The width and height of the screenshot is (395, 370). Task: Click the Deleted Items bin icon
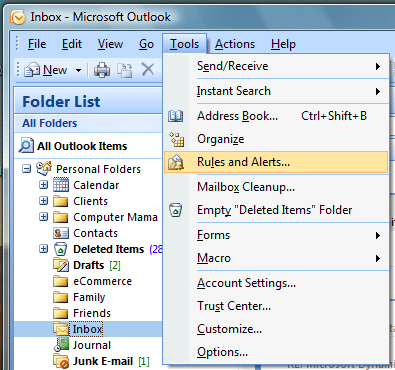point(61,249)
